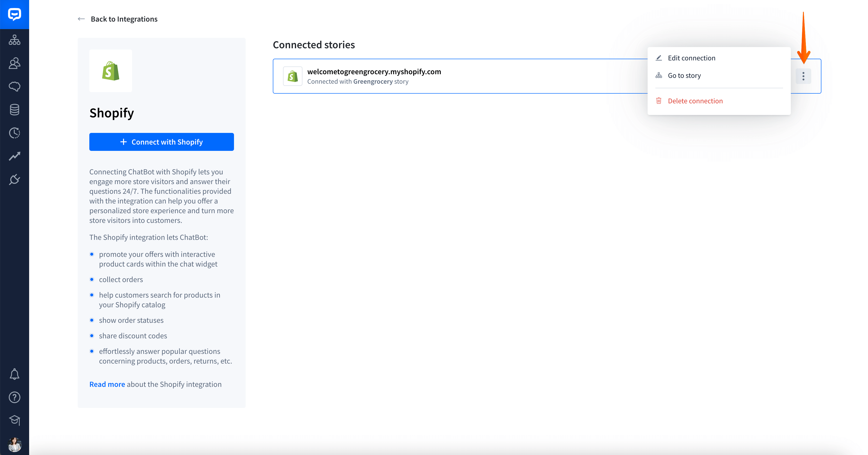This screenshot has height=455, width=868.
Task: Click the 'show order statuses' bullet item
Action: click(131, 320)
